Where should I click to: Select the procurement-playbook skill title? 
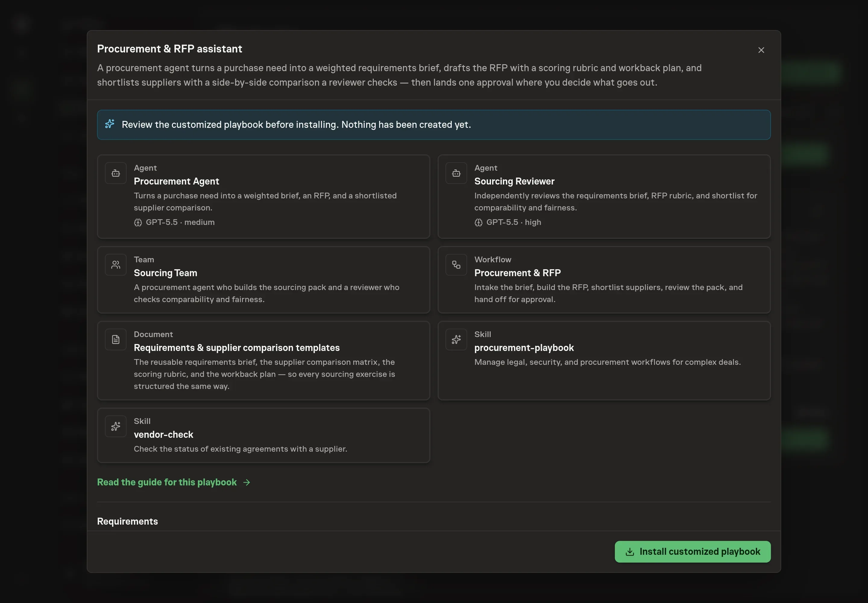(524, 348)
